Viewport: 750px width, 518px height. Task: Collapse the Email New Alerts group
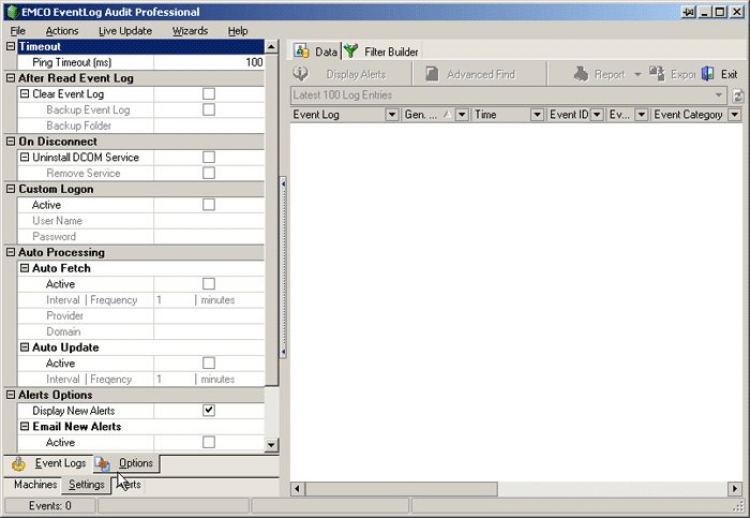(24, 426)
